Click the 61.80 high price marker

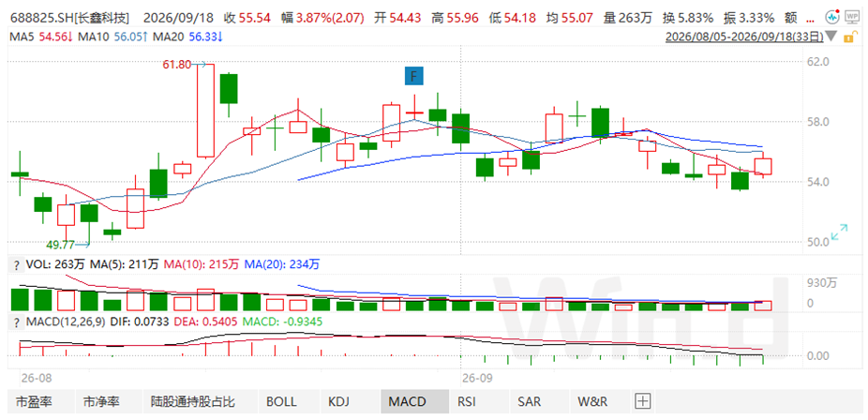coord(177,65)
